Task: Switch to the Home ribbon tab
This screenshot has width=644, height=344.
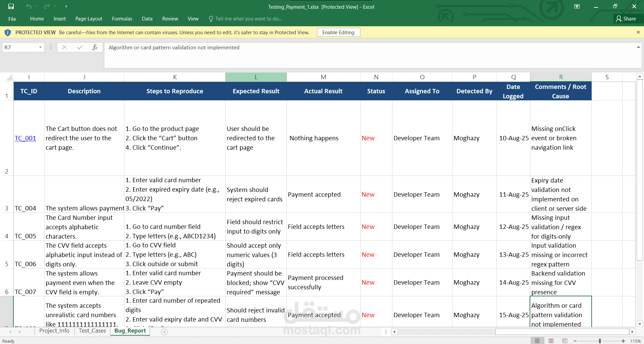Action: [37, 19]
